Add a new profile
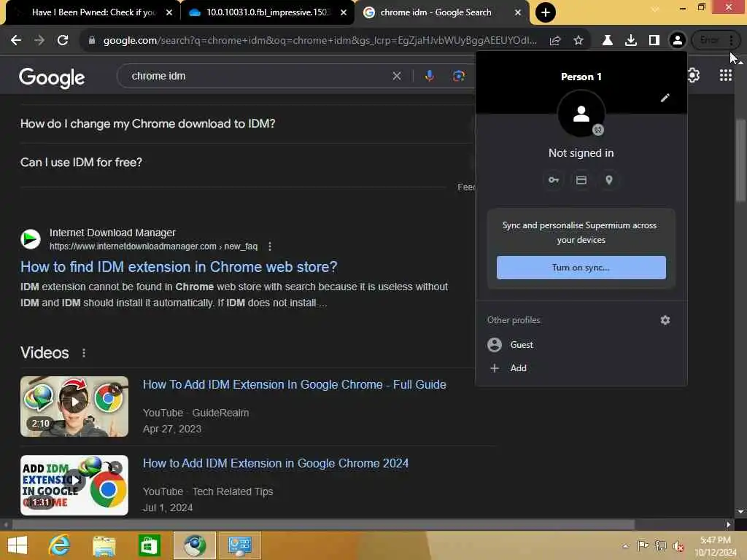Image resolution: width=747 pixels, height=560 pixels. click(x=581, y=368)
